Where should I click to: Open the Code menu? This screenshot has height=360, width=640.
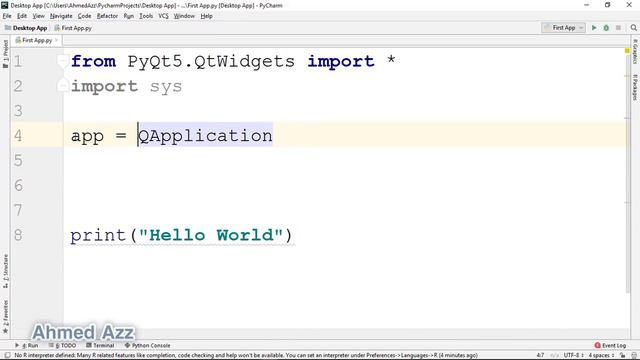coord(84,16)
